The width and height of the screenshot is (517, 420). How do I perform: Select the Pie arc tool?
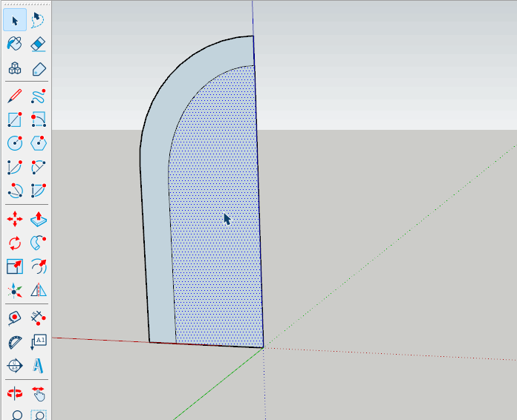coord(38,191)
